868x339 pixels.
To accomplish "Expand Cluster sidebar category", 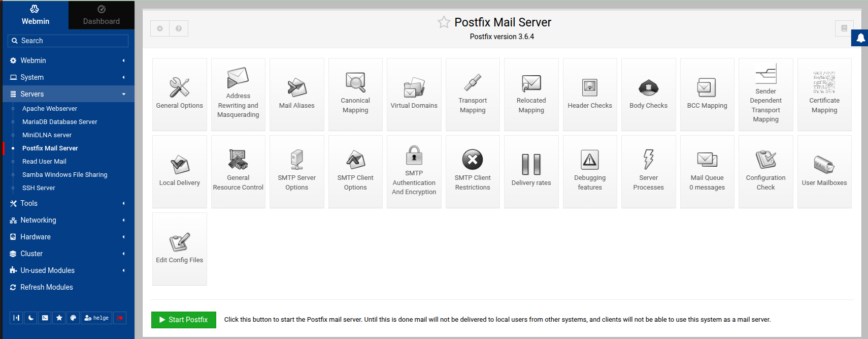I will (x=69, y=254).
